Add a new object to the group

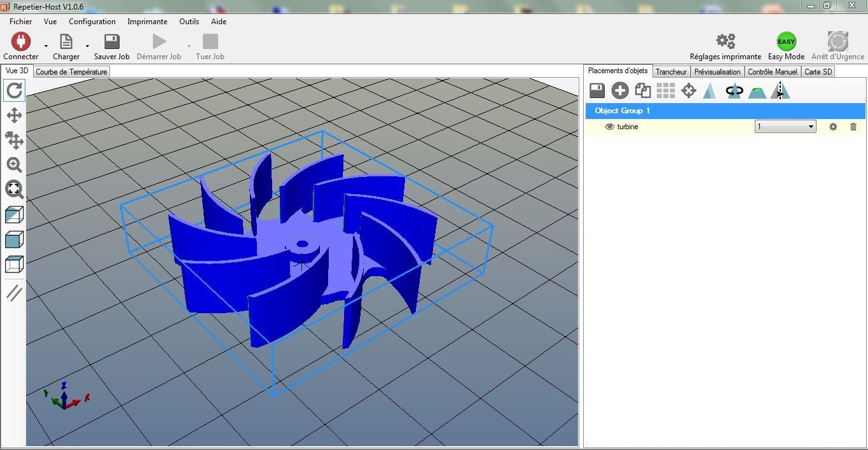619,90
